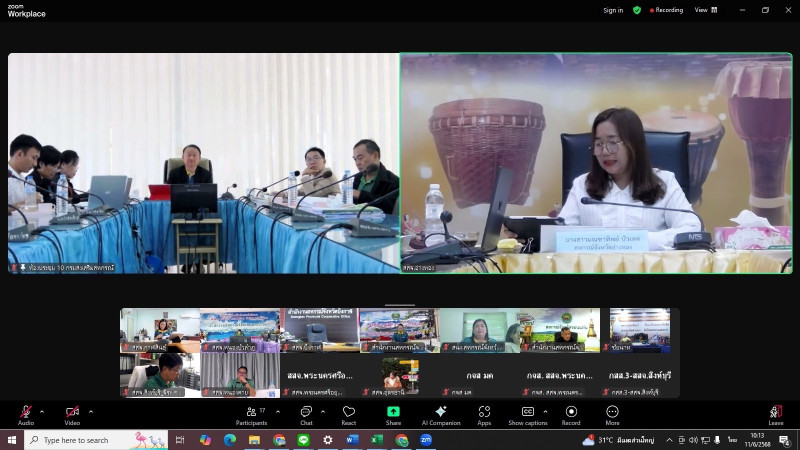Open the Participants panel
The height and width of the screenshot is (450, 800).
pos(252,415)
